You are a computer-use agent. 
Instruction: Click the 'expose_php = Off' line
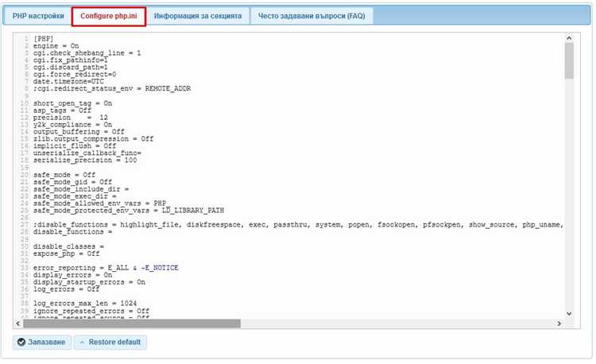tap(67, 254)
